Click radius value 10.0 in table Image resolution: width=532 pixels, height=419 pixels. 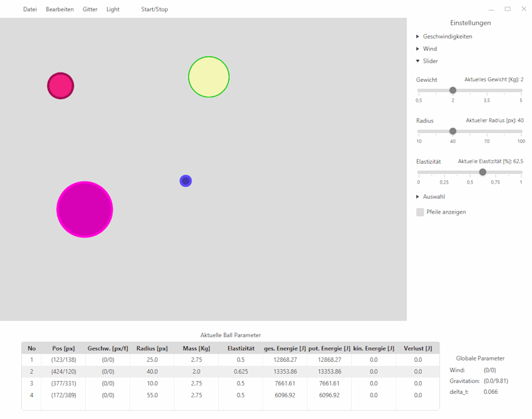(x=152, y=383)
